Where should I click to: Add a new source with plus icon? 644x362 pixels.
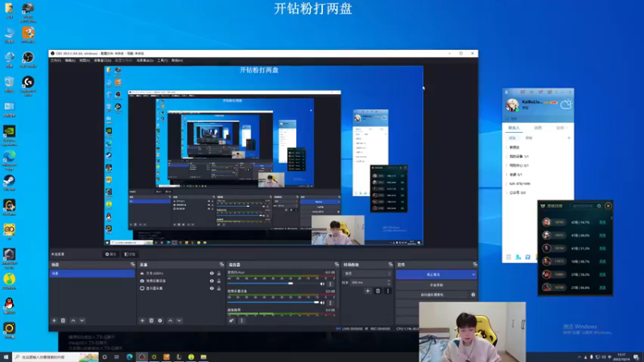point(142,320)
